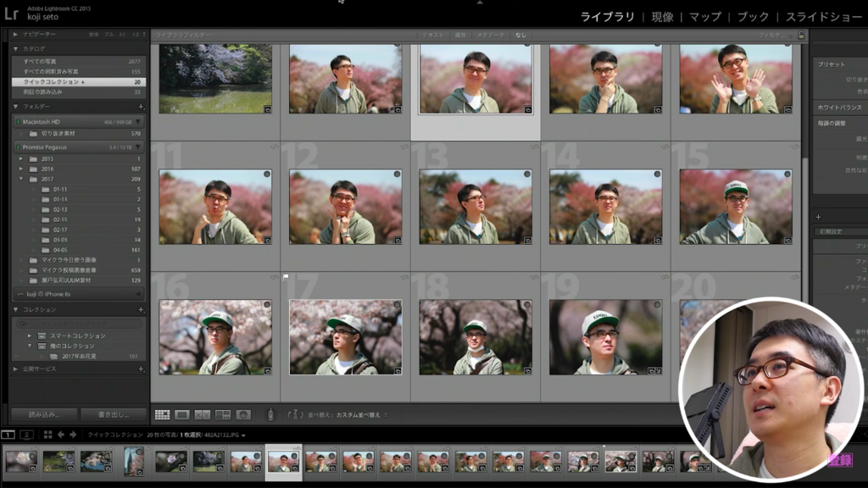Open the フィルタ preset menu in filter bar

pyautogui.click(x=774, y=35)
